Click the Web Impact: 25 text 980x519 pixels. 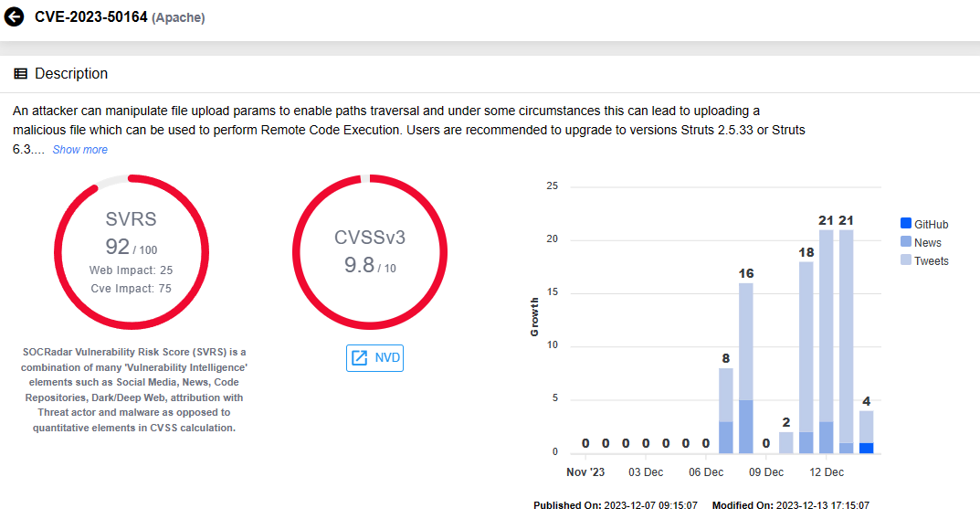pyautogui.click(x=131, y=270)
